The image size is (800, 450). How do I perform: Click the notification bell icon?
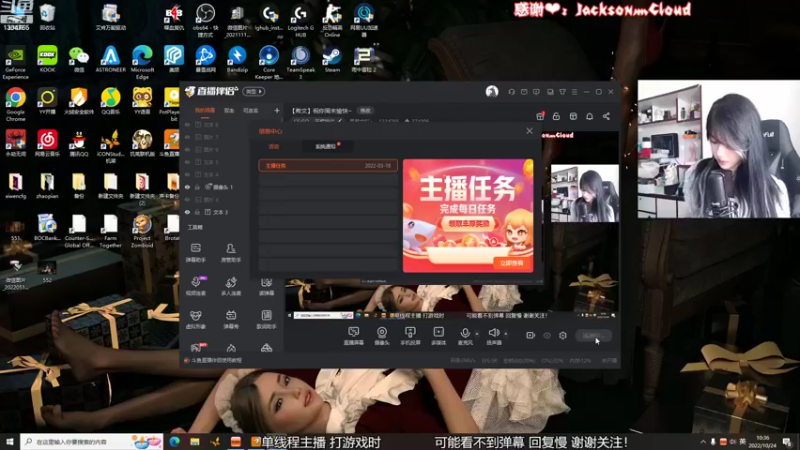(589, 116)
